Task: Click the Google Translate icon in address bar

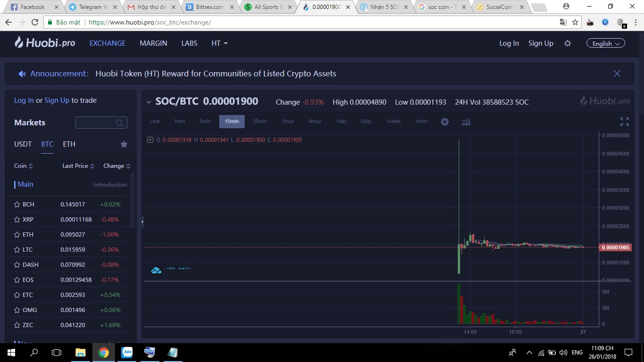Action: 563,22
